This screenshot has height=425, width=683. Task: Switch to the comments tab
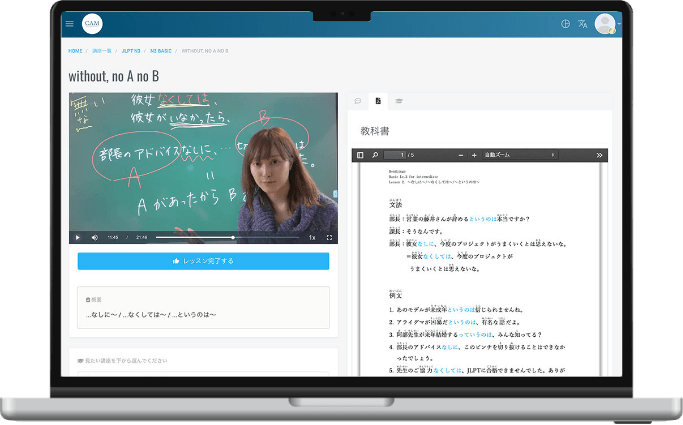[358, 101]
